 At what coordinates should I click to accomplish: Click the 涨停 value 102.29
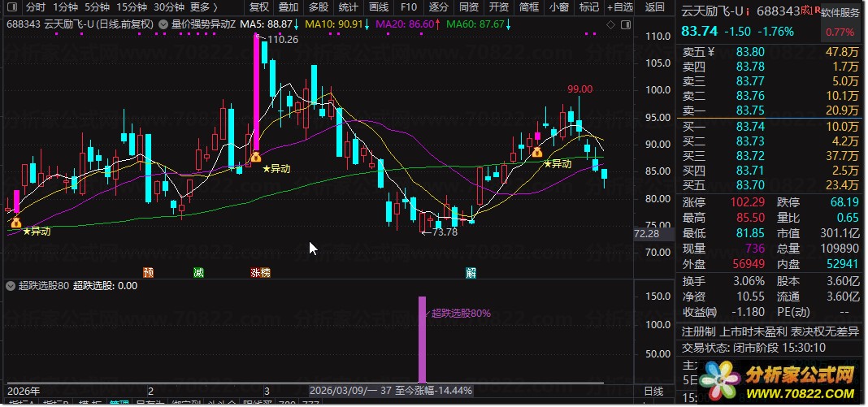coord(748,202)
